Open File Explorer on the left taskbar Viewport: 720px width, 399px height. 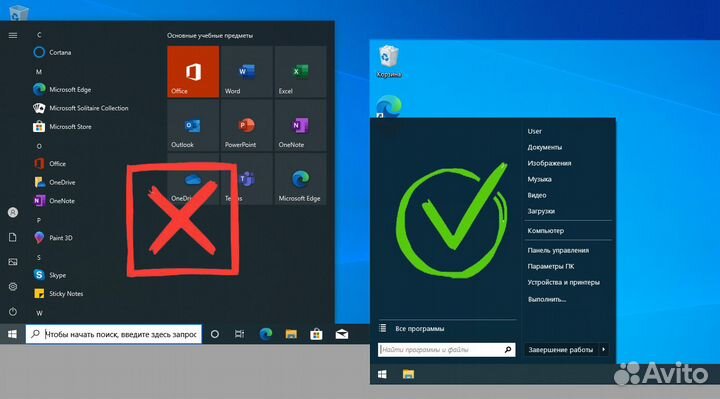(291, 334)
